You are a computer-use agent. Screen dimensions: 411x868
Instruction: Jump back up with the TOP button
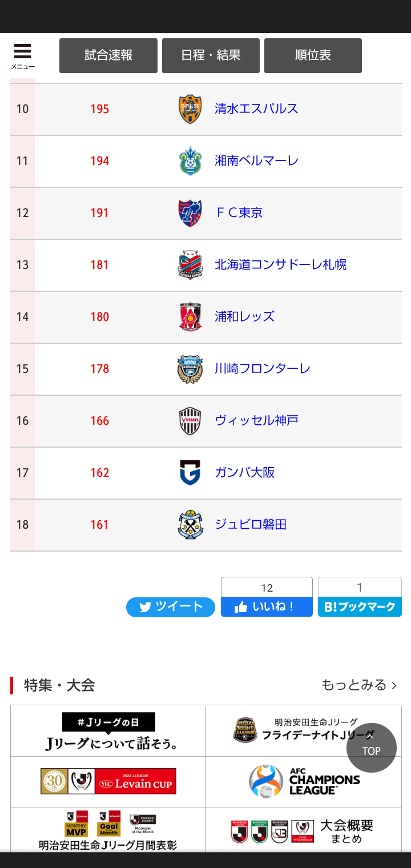[372, 748]
